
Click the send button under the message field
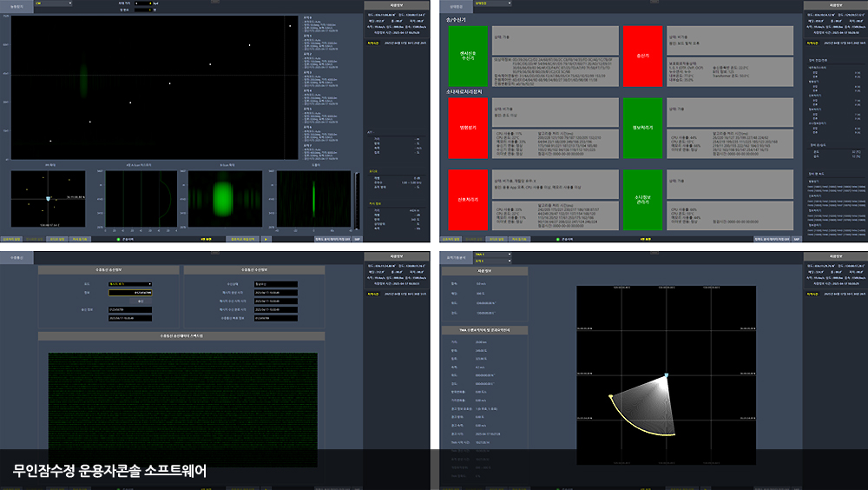(141, 301)
